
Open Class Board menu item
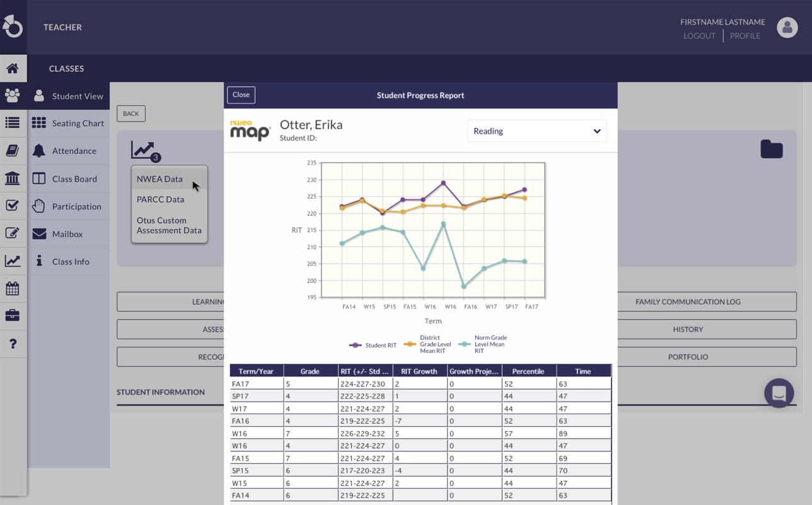click(69, 178)
